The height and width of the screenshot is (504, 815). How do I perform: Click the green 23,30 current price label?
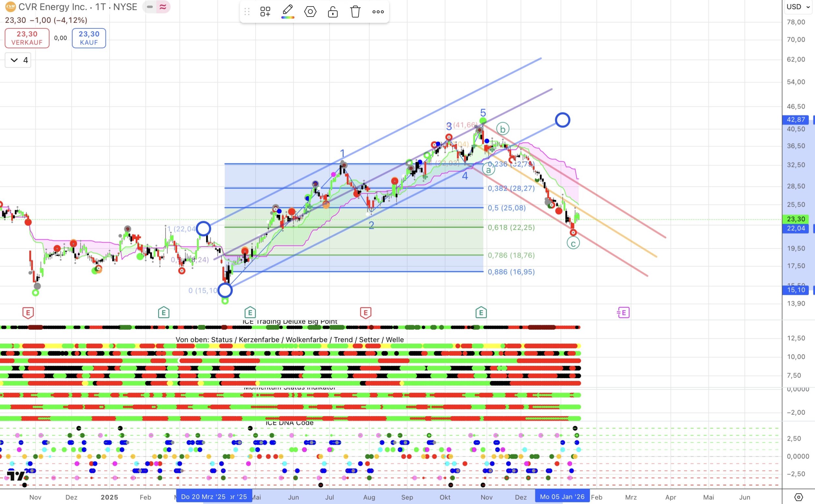point(795,219)
